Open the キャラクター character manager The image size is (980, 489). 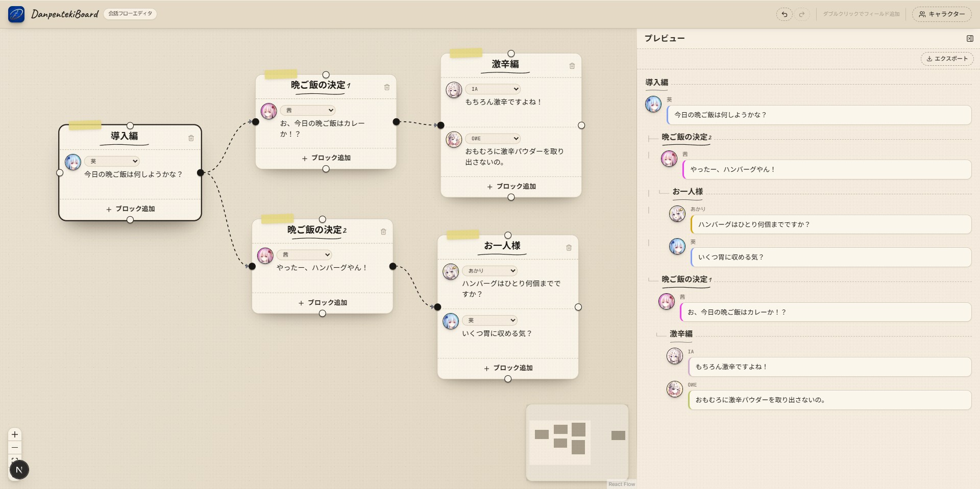pyautogui.click(x=942, y=14)
